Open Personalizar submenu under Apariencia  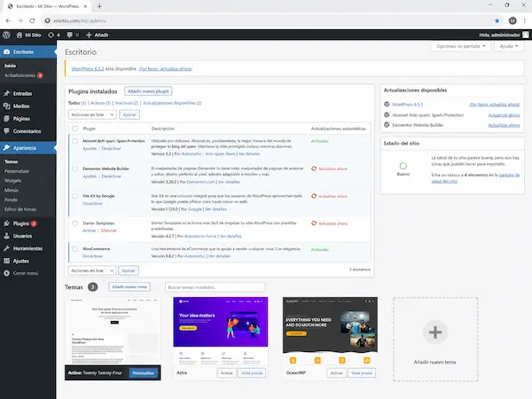tap(17, 171)
